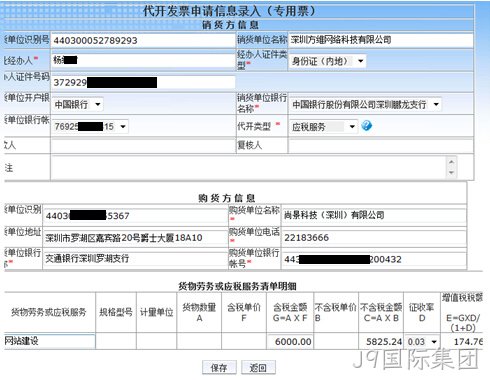Click the 含税金额 6000.00 amount field
Image resolution: width=490 pixels, height=380 pixels.
coord(290,342)
